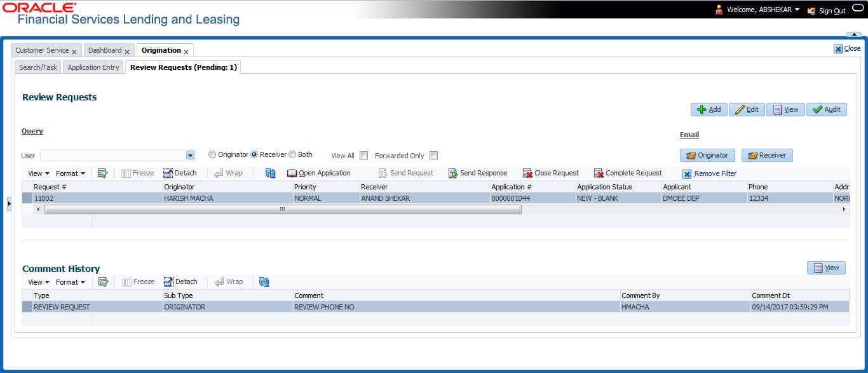The image size is (868, 373).
Task: Open the Search/Task sub-tab
Action: [38, 67]
